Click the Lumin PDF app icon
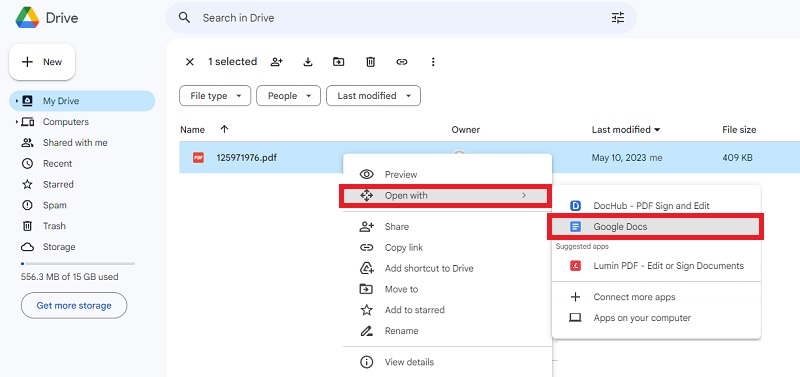 [x=575, y=266]
